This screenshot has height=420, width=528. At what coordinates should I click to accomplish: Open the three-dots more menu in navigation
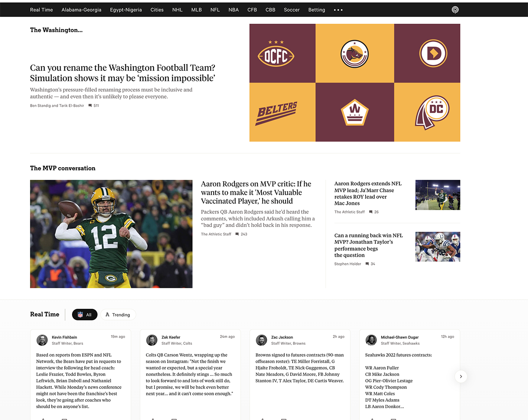[338, 10]
